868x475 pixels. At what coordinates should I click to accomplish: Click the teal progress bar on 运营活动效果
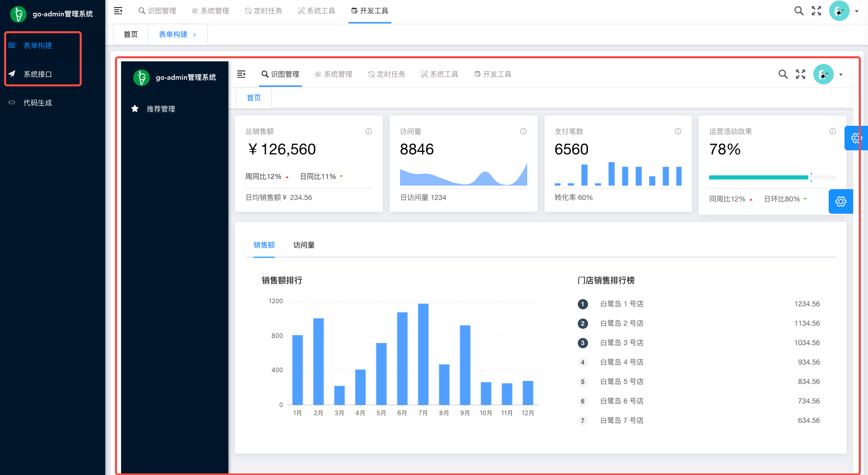coord(758,177)
